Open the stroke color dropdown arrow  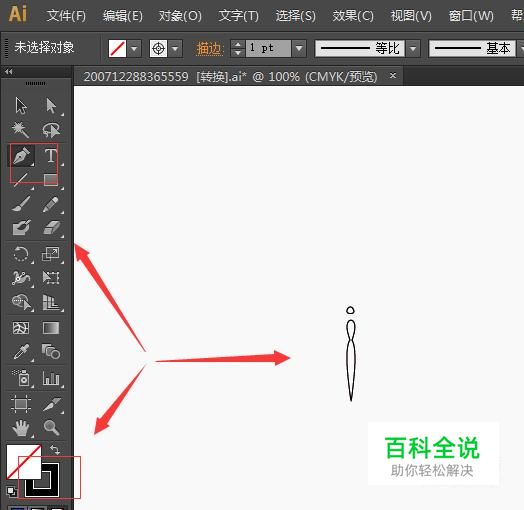coord(175,49)
